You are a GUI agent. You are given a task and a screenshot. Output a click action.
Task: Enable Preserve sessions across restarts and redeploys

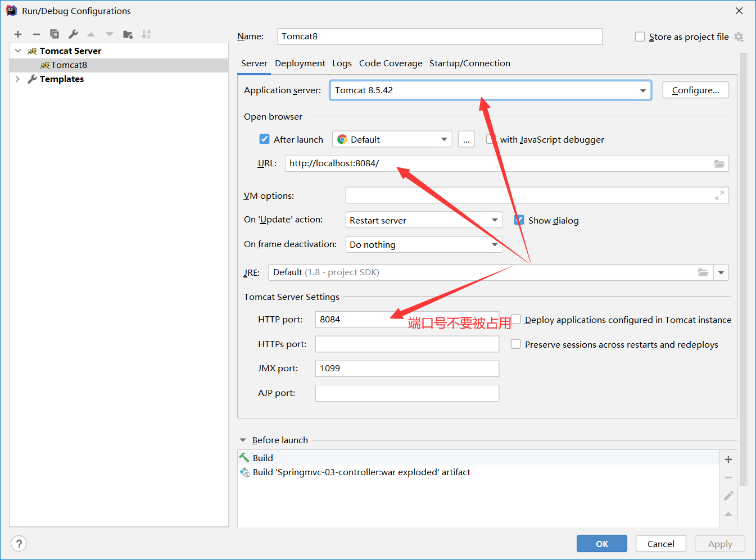coord(515,344)
